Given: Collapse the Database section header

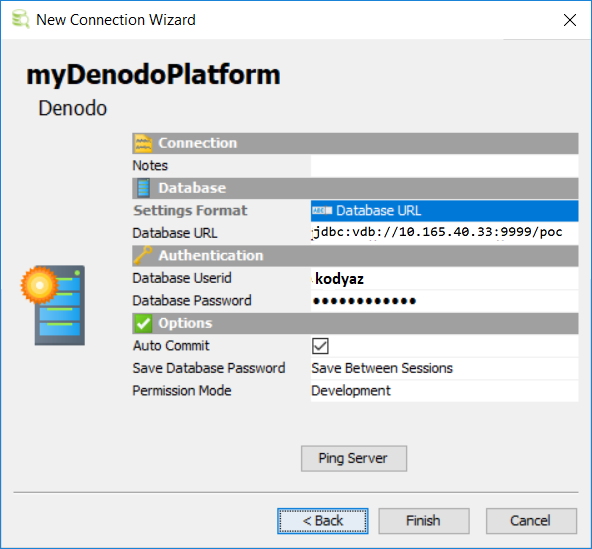Looking at the screenshot, I should click(x=355, y=188).
